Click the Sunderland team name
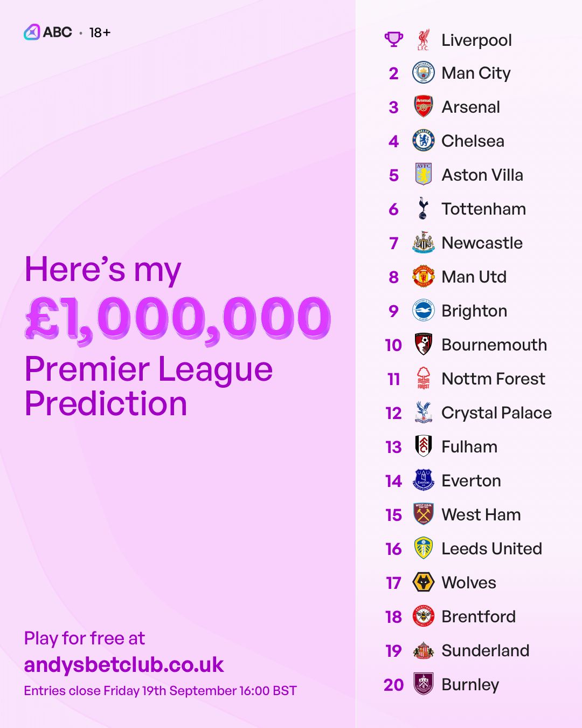 pos(486,650)
